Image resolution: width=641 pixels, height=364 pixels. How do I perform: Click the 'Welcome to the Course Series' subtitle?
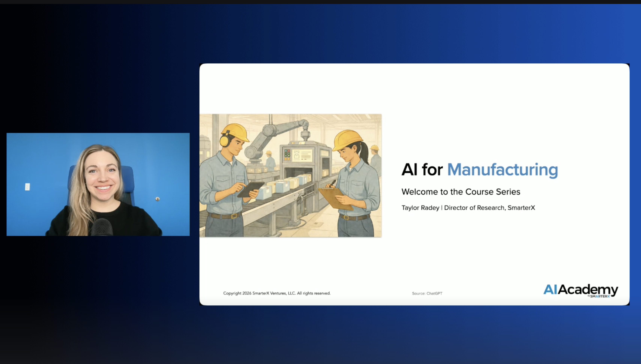[460, 192]
